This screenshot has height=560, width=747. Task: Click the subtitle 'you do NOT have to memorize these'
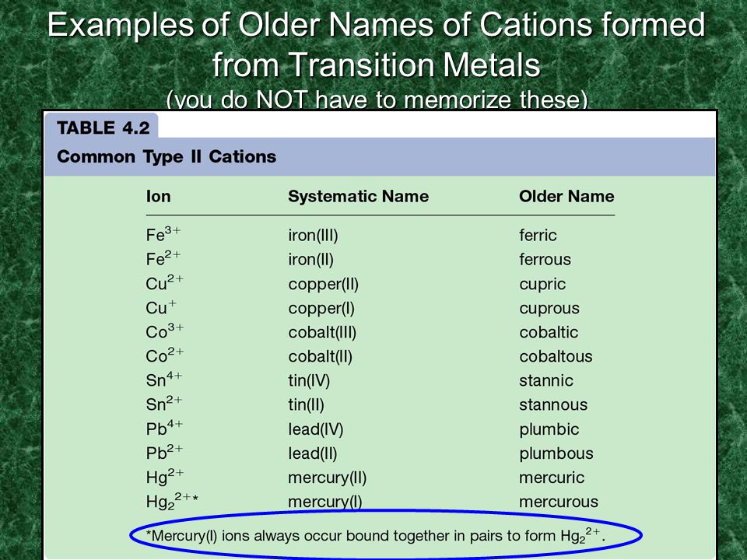(377, 100)
